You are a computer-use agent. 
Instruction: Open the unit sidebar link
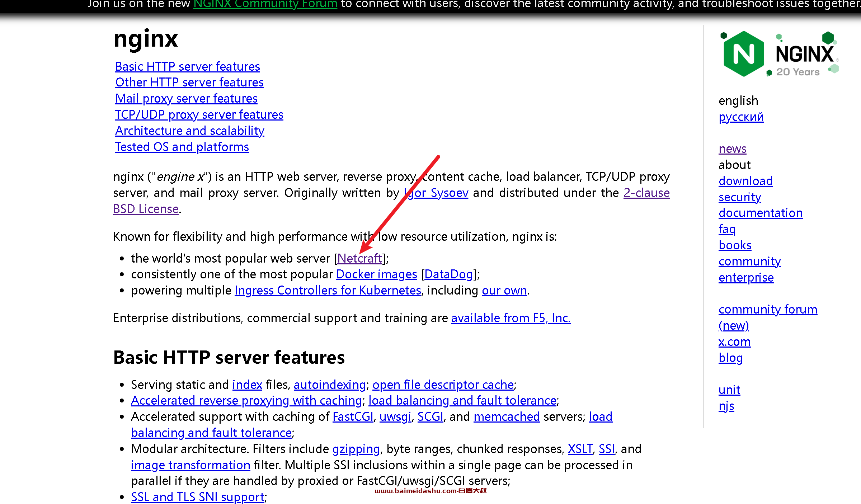729,390
